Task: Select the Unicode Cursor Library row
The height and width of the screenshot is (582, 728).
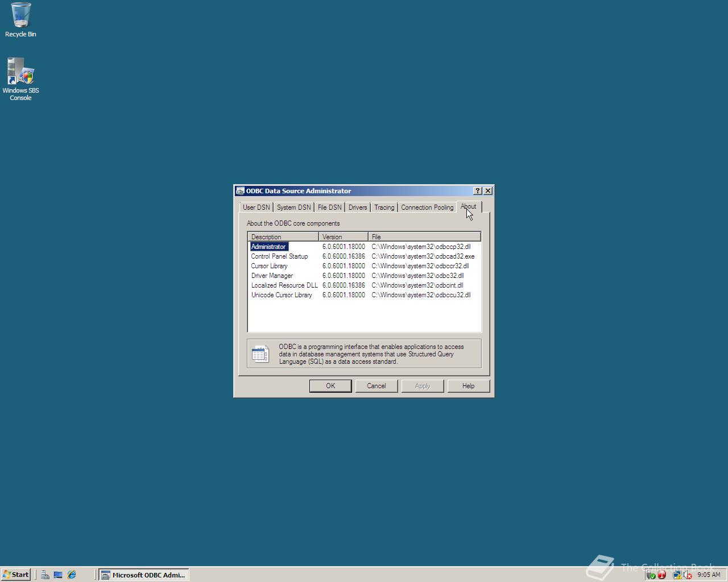Action: pos(364,295)
